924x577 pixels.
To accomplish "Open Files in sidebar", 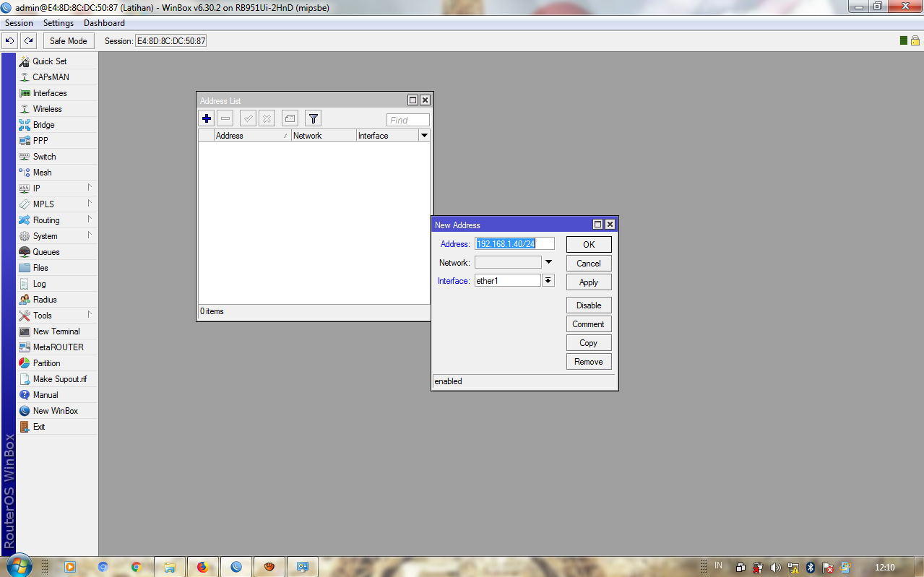I will (57, 268).
